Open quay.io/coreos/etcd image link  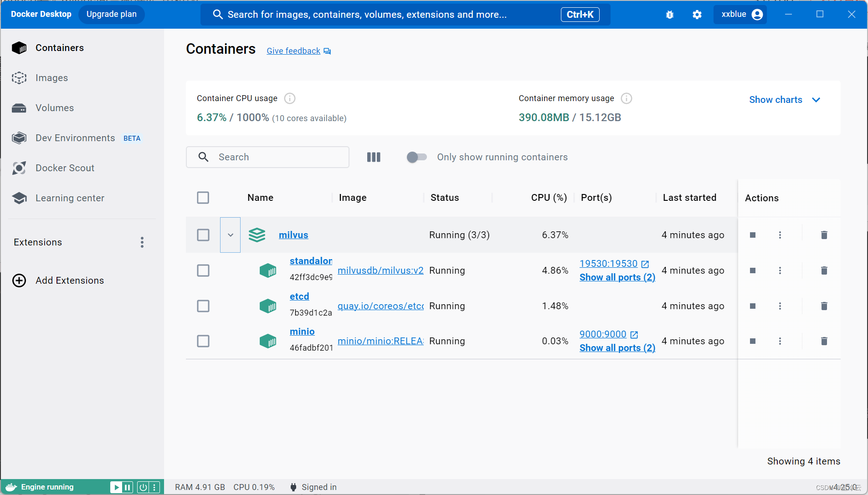pos(380,306)
